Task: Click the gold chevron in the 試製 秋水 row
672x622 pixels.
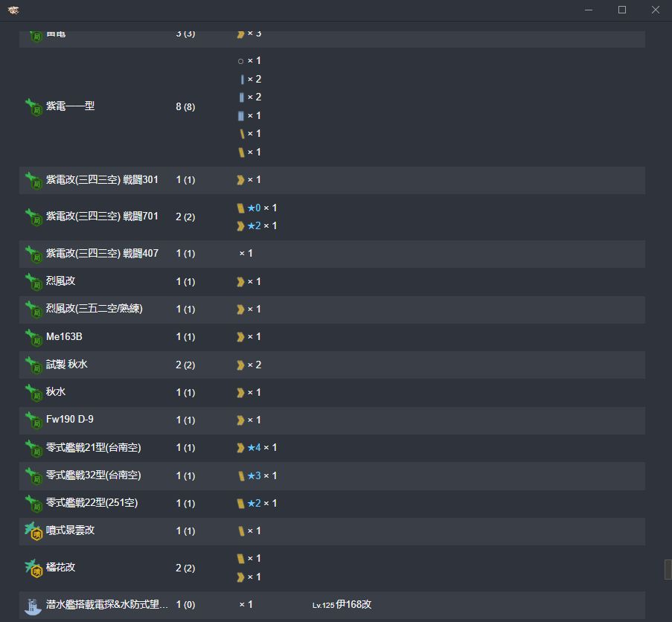Action: coord(240,365)
